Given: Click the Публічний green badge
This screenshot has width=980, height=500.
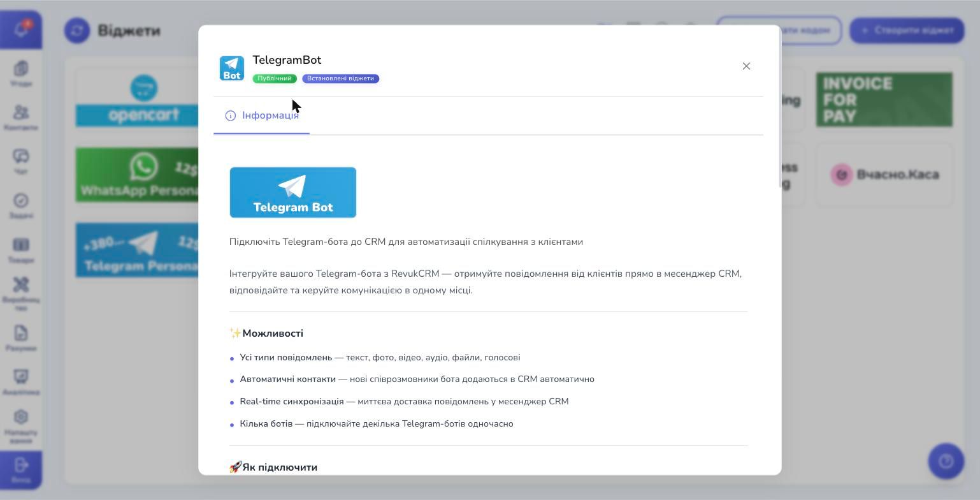Looking at the screenshot, I should [275, 78].
